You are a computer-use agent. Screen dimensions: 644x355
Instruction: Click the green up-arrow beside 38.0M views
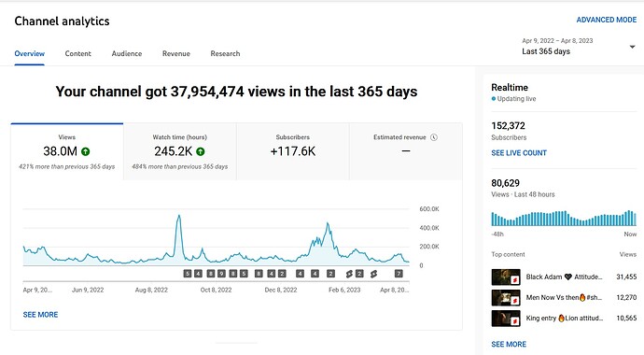pos(86,151)
